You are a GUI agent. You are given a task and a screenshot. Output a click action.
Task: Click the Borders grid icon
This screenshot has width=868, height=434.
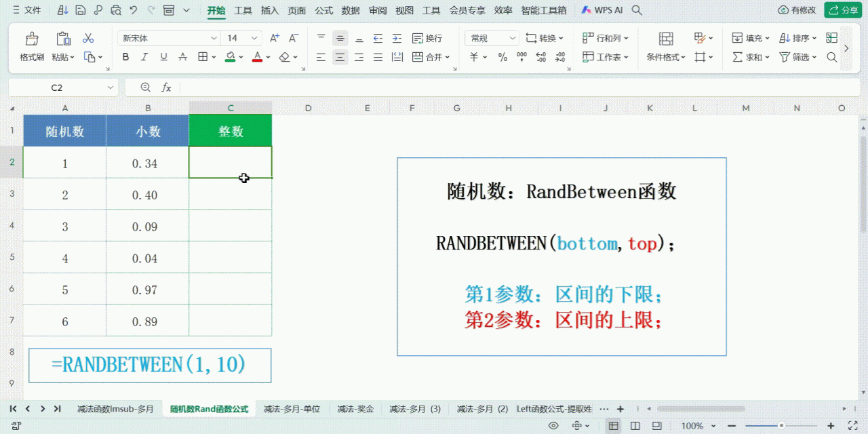(203, 57)
